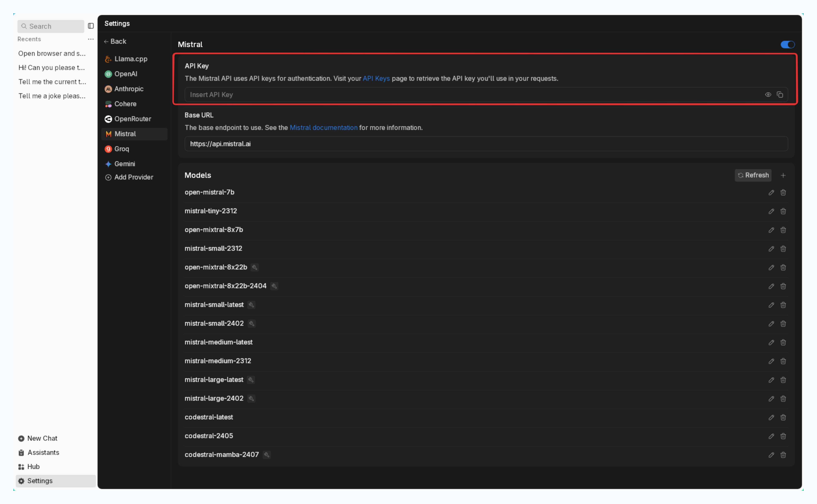Collapse the left sidebar panel
Screen dimensions: 817x504
pyautogui.click(x=91, y=26)
